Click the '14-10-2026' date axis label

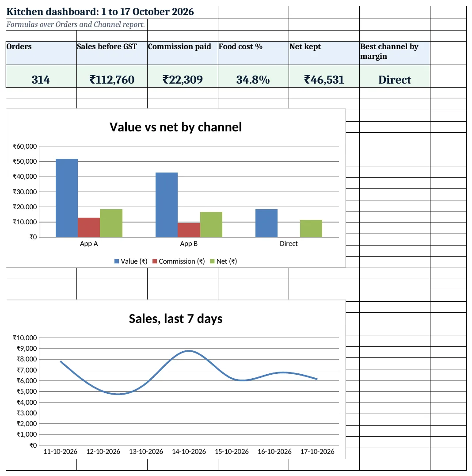[x=189, y=452]
